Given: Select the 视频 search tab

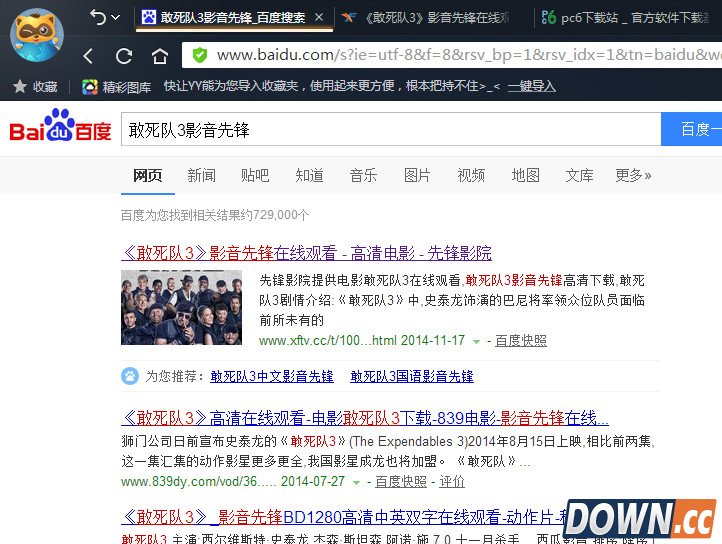Looking at the screenshot, I should 471,175.
